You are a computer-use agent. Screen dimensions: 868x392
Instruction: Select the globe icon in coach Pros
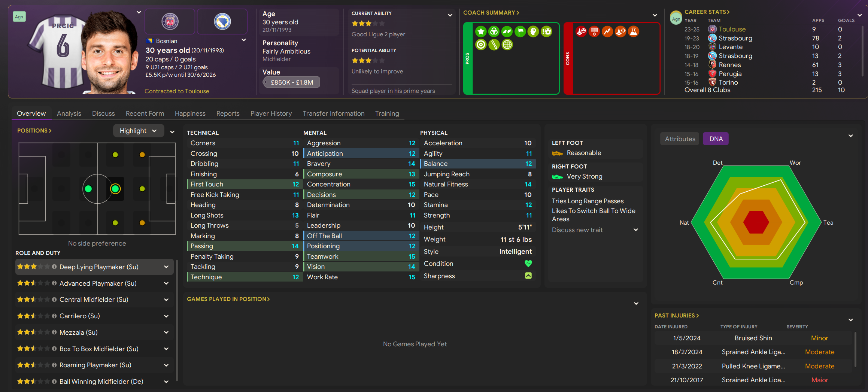[507, 45]
